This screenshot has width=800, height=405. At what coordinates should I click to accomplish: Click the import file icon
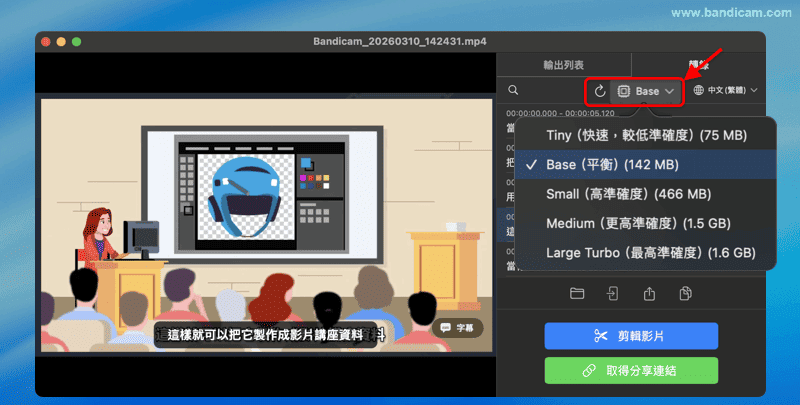[612, 293]
